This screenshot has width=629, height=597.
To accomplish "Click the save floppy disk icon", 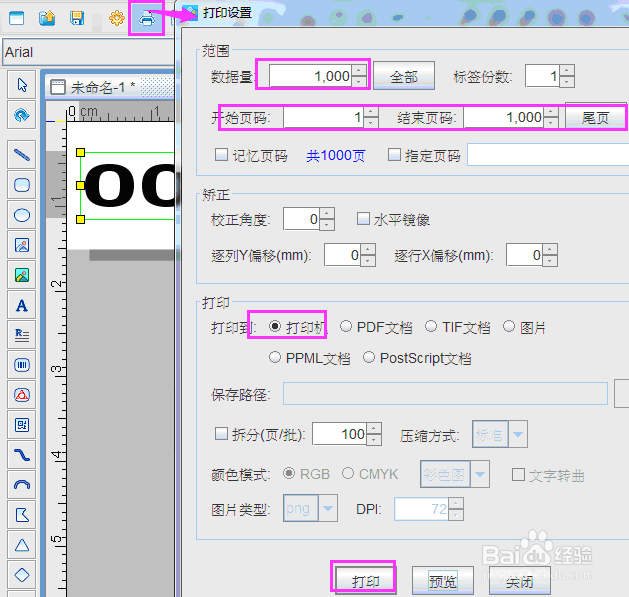I will pyautogui.click(x=77, y=18).
